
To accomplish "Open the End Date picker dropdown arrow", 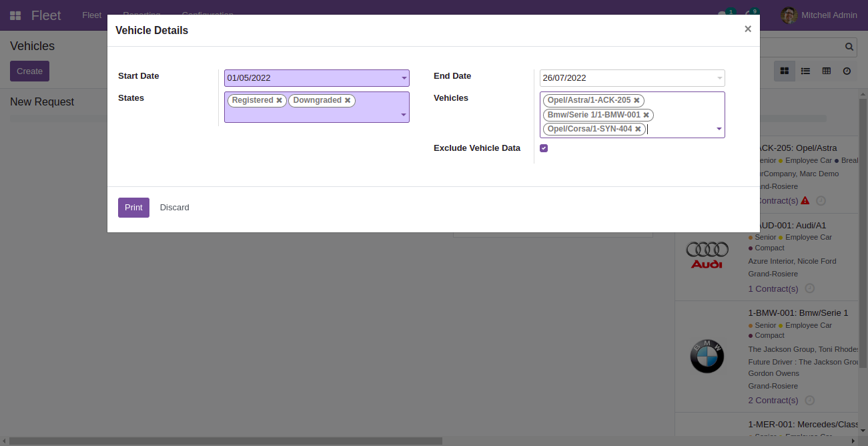I will [719, 78].
